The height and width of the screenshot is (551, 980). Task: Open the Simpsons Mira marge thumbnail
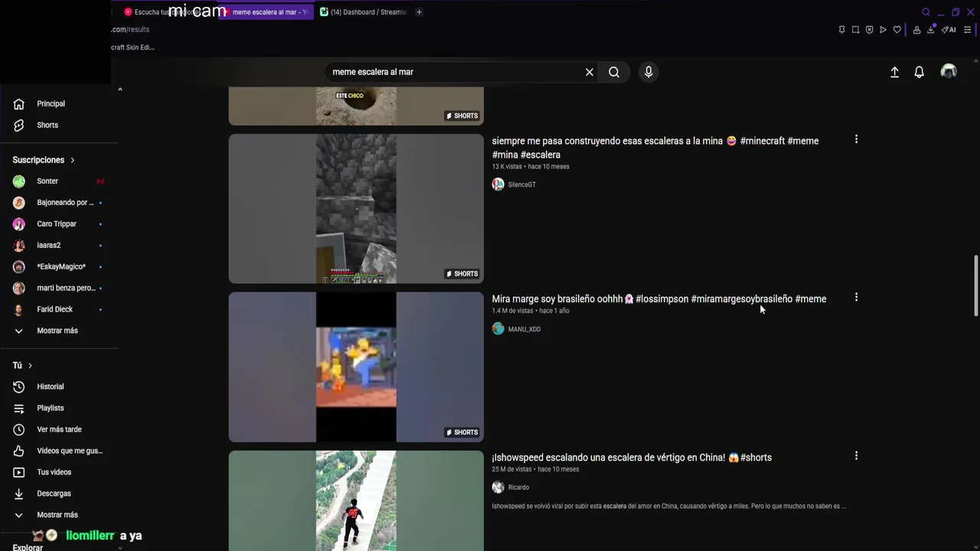pos(356,367)
